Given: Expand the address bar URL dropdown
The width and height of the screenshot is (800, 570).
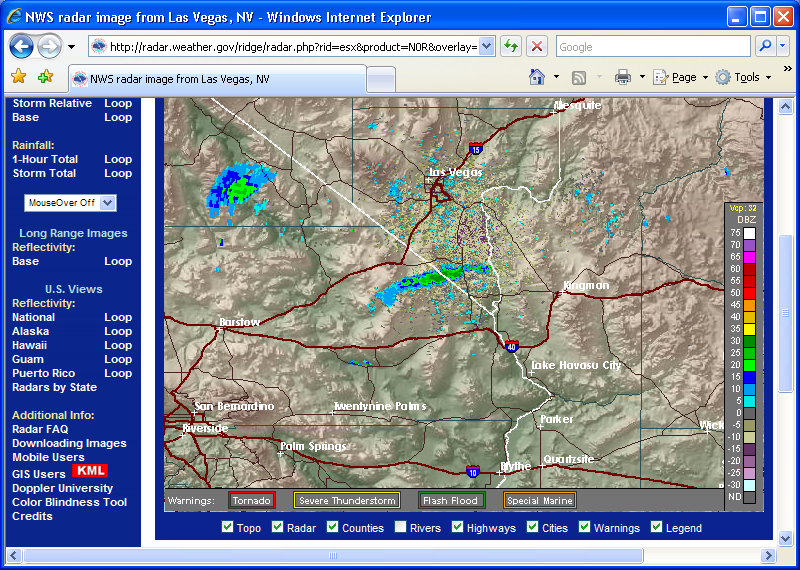Looking at the screenshot, I should [x=486, y=46].
